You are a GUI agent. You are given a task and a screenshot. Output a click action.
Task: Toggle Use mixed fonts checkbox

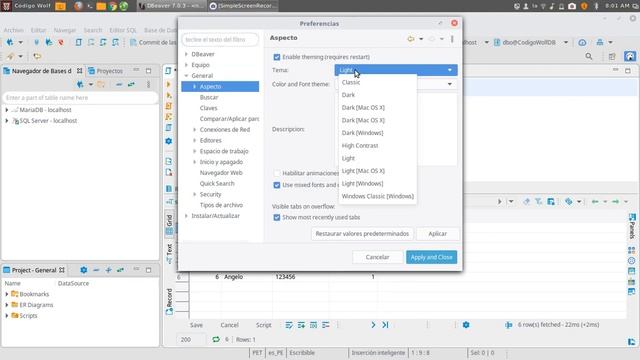point(277,185)
